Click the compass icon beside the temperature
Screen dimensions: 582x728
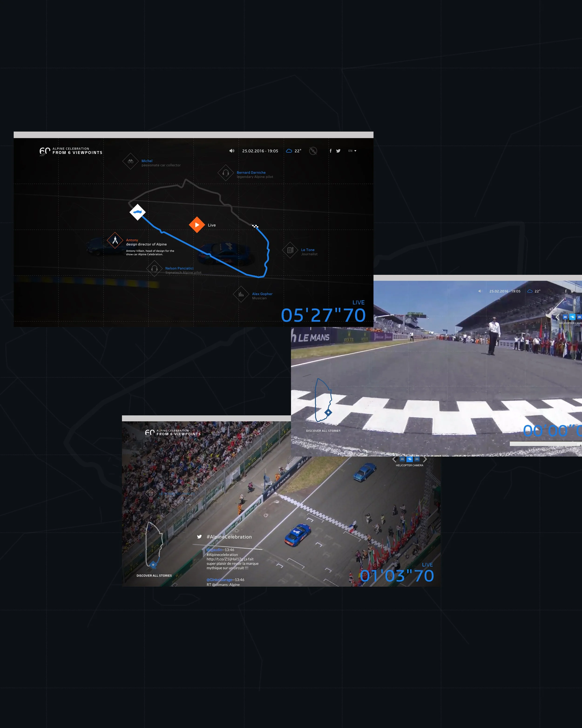click(313, 151)
